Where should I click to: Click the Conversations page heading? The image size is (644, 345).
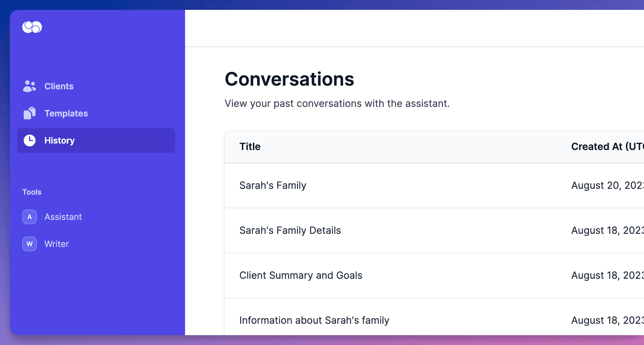coord(289,79)
